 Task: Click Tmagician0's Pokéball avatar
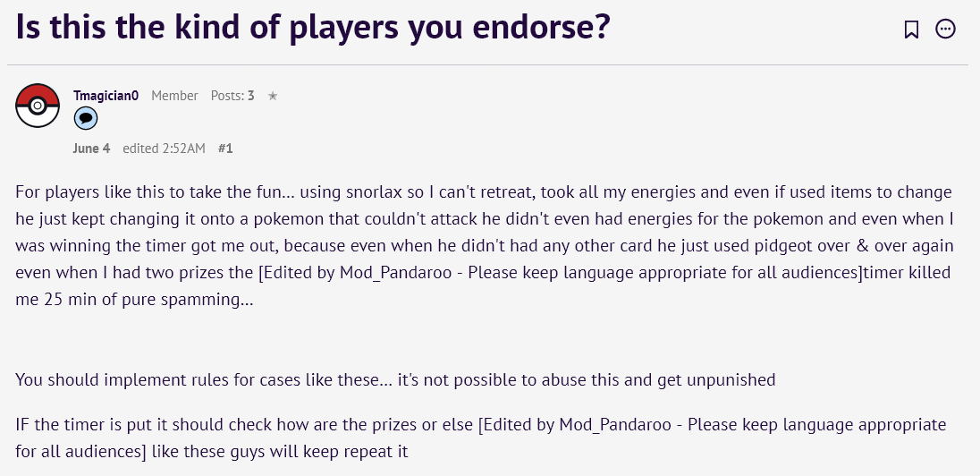38,105
